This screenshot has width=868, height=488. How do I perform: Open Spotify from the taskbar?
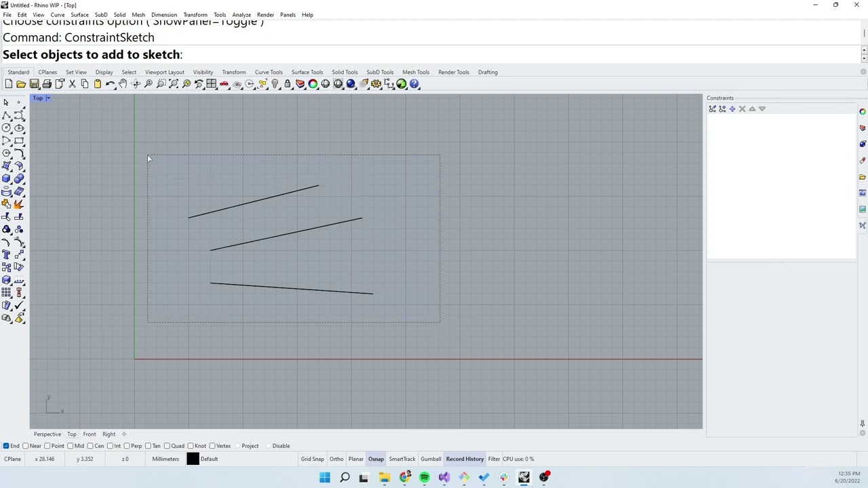point(425,478)
